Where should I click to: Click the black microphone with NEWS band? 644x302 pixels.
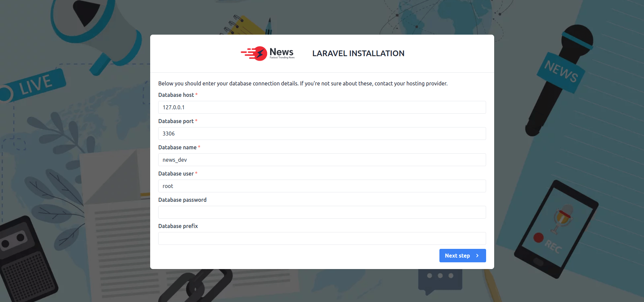point(559,77)
